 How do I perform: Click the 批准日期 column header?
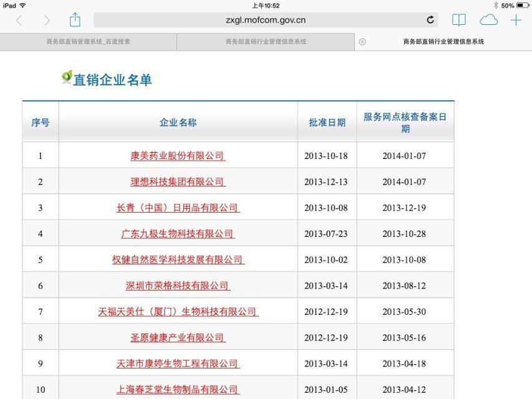click(327, 122)
